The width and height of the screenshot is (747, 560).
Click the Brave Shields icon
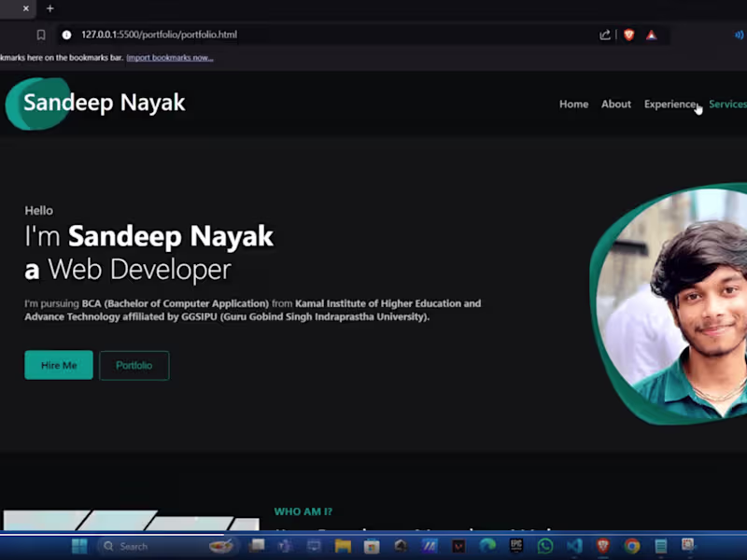(629, 35)
